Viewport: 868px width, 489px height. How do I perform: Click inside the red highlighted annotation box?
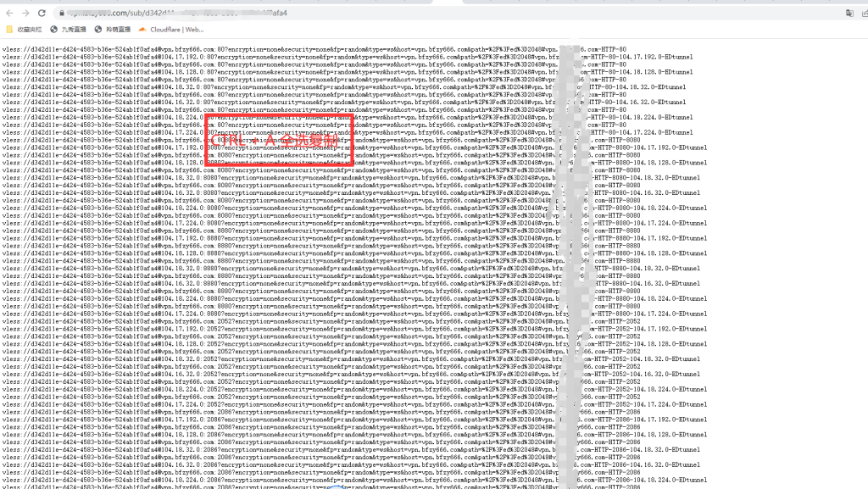click(279, 140)
